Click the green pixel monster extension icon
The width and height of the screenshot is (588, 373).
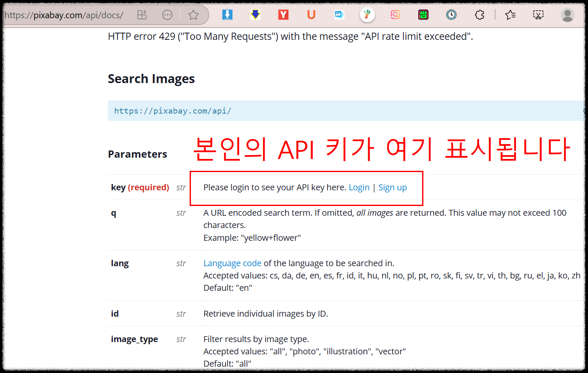click(423, 14)
